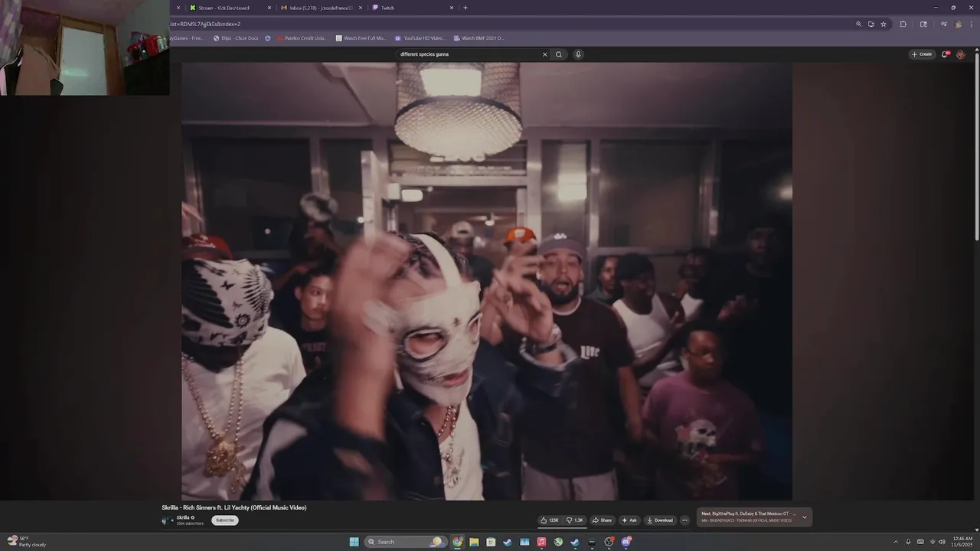Image resolution: width=980 pixels, height=551 pixels.
Task: Click the microphone tray icon
Action: coord(908,542)
